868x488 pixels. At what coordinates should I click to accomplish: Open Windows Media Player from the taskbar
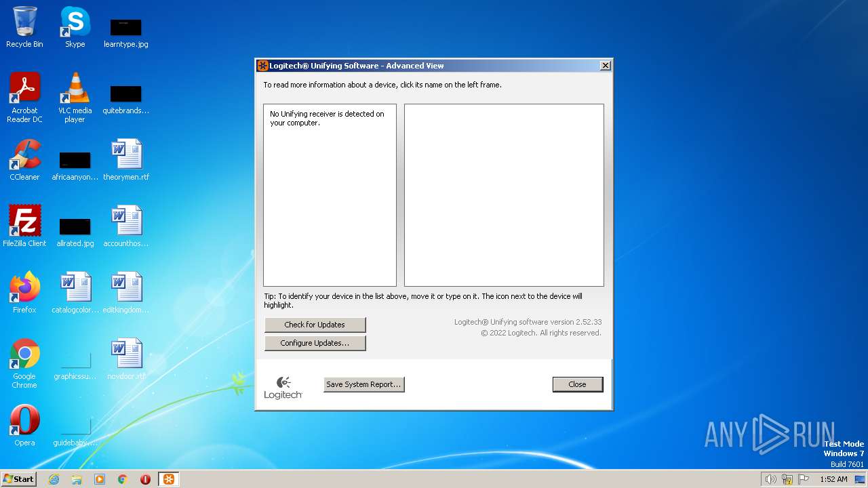[x=100, y=479]
